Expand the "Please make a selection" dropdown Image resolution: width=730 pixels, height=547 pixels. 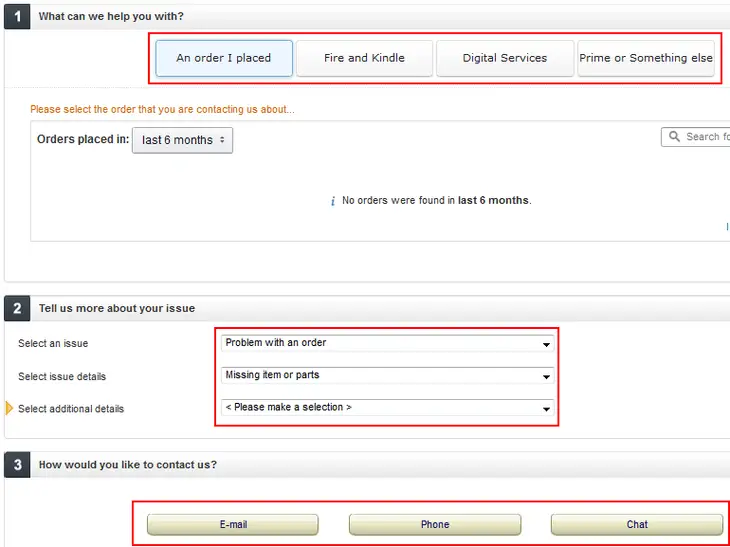pos(387,408)
